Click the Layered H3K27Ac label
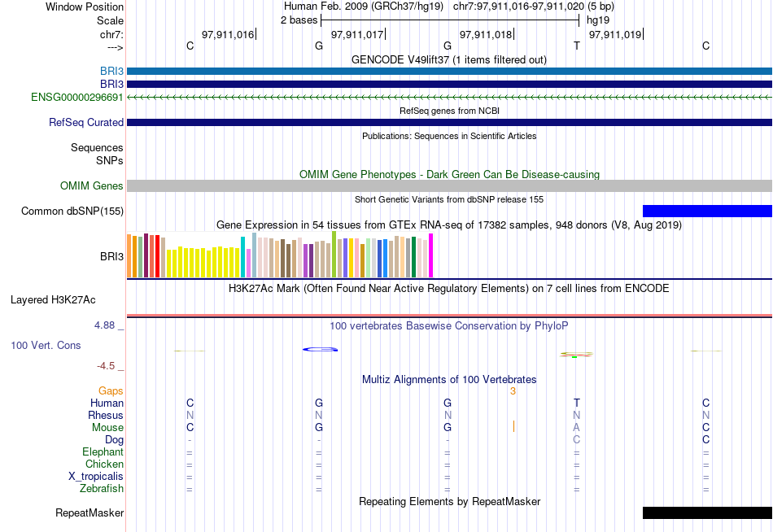Viewport: 773px width, 532px height. tap(53, 300)
